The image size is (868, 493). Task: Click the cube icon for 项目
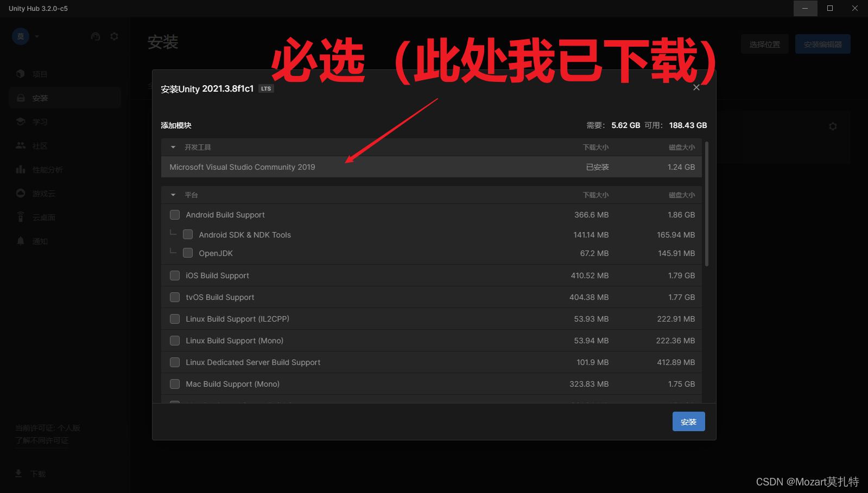tap(21, 74)
